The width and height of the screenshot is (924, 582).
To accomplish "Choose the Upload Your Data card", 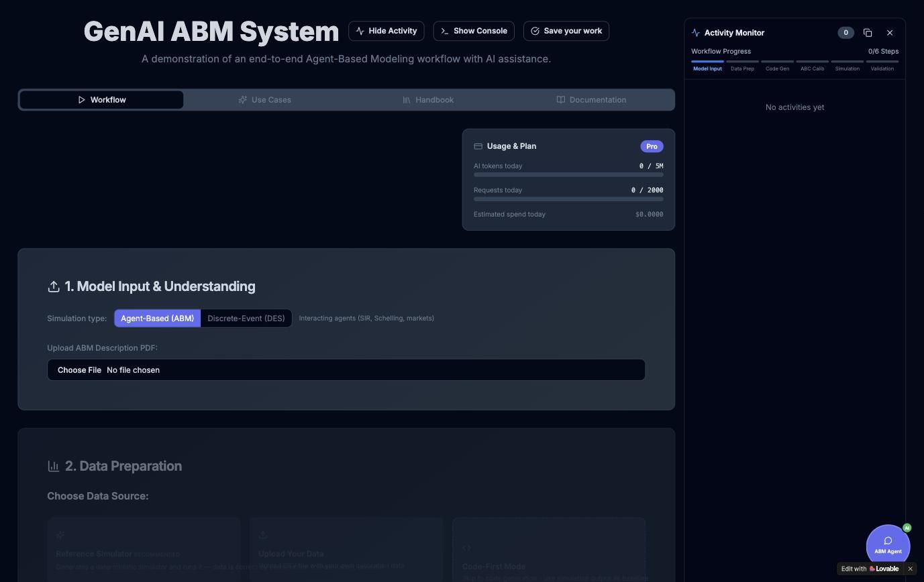I will click(x=346, y=550).
